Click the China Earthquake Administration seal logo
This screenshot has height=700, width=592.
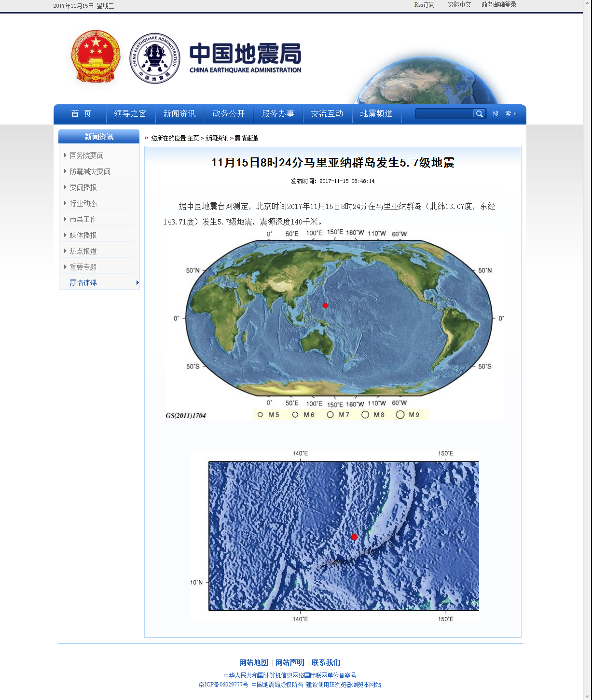tap(155, 58)
